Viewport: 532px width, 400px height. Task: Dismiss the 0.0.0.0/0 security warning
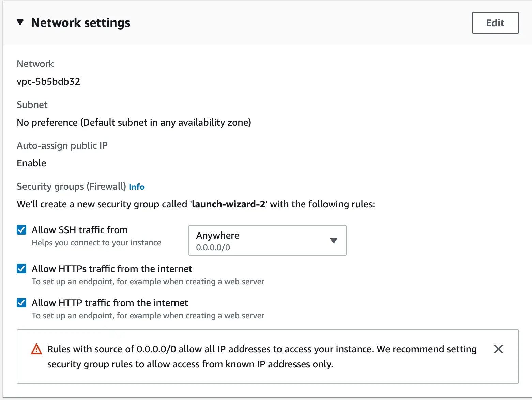(x=498, y=349)
